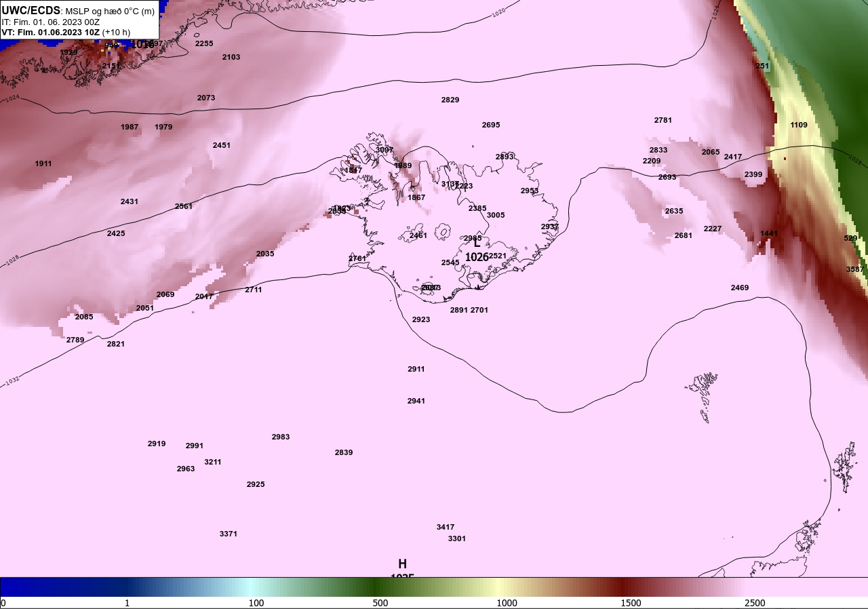Click the 1987 height value
This screenshot has width=868, height=609.
[130, 127]
